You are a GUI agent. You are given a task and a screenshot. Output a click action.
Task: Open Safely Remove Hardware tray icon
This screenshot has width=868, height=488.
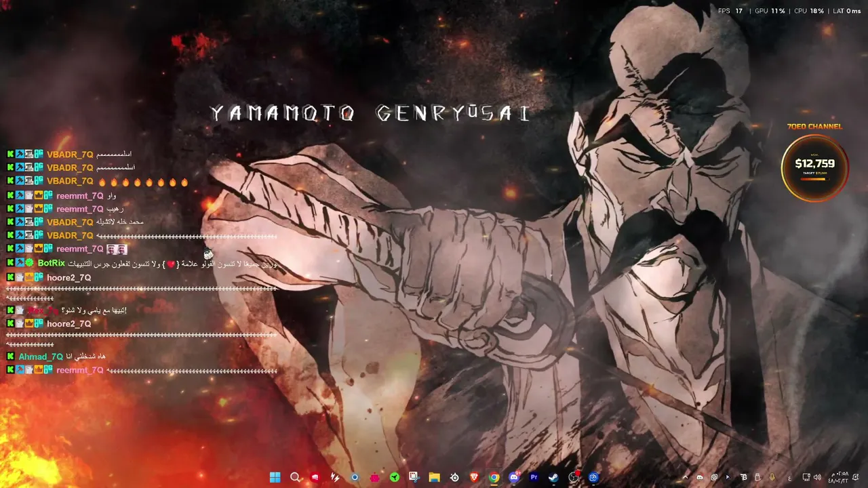pos(757,477)
